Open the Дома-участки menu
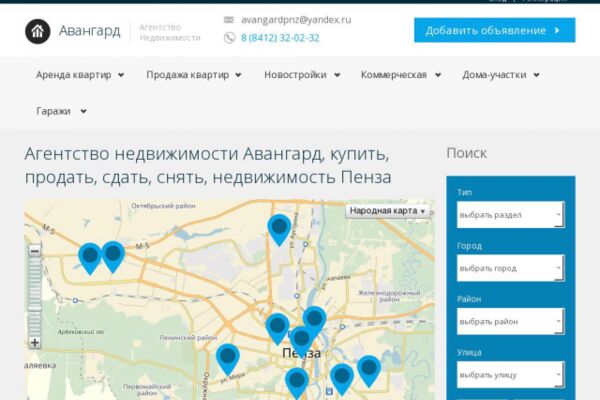600x400 pixels. click(501, 75)
